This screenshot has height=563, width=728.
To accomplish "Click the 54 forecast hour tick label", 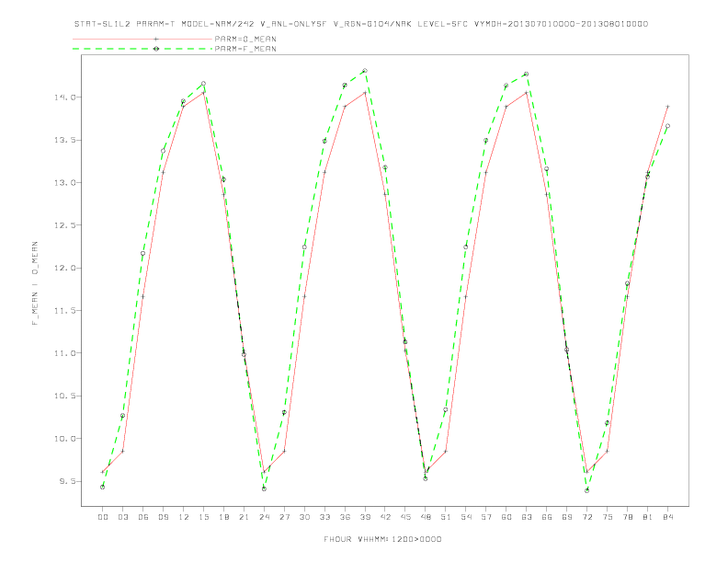I will [x=466, y=517].
